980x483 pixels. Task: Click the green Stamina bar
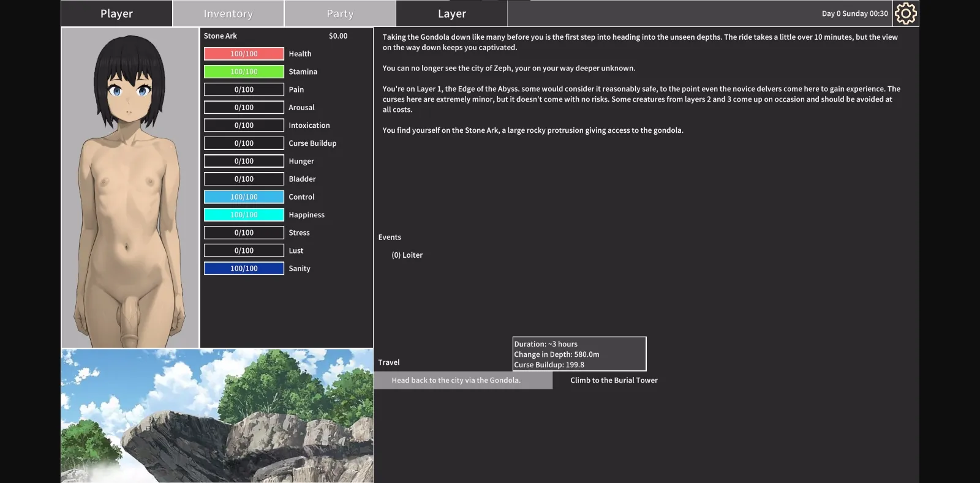point(244,72)
